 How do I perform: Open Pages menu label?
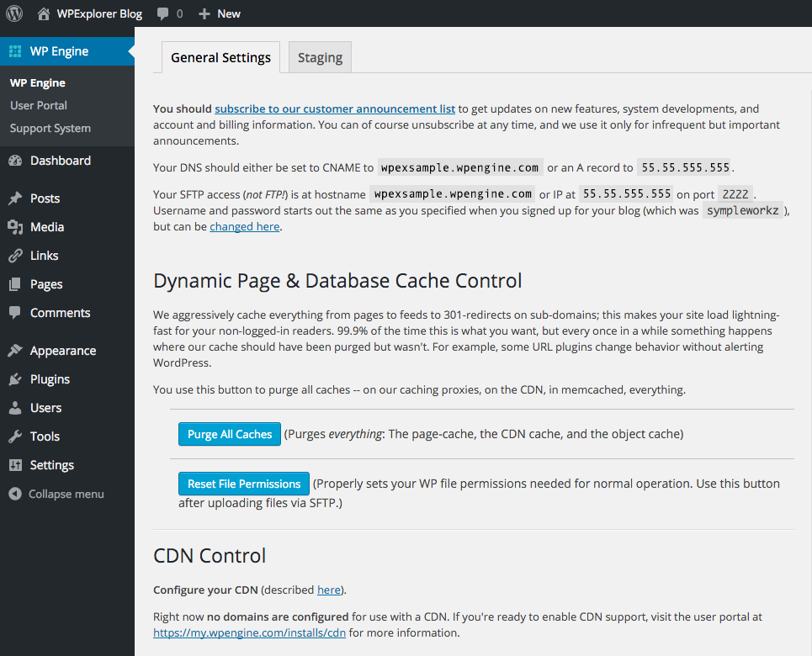tap(46, 284)
